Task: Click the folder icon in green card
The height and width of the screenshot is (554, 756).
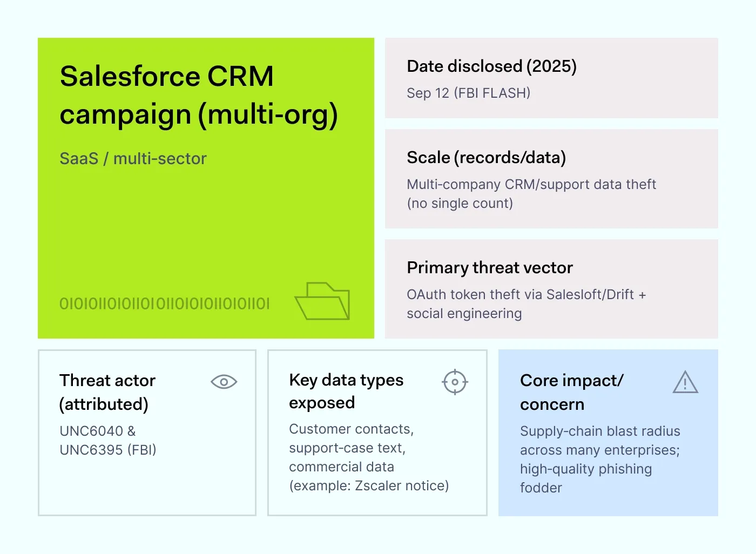Action: (322, 301)
